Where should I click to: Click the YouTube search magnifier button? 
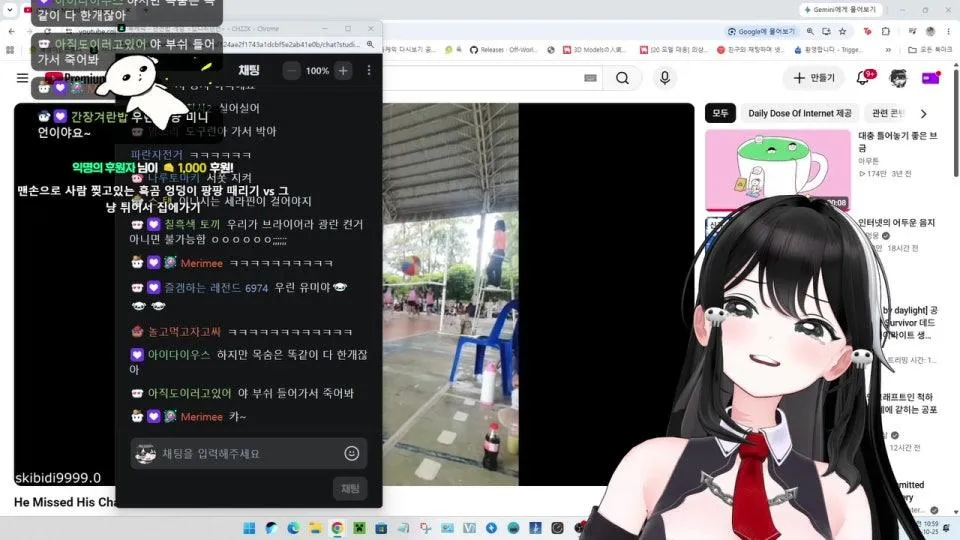pos(622,78)
